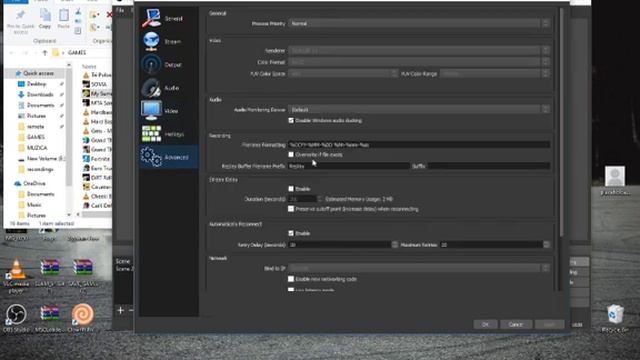Image resolution: width=640 pixels, height=360 pixels.
Task: Toggle Preserve cutoff point when reconnecting
Action: tap(291, 209)
